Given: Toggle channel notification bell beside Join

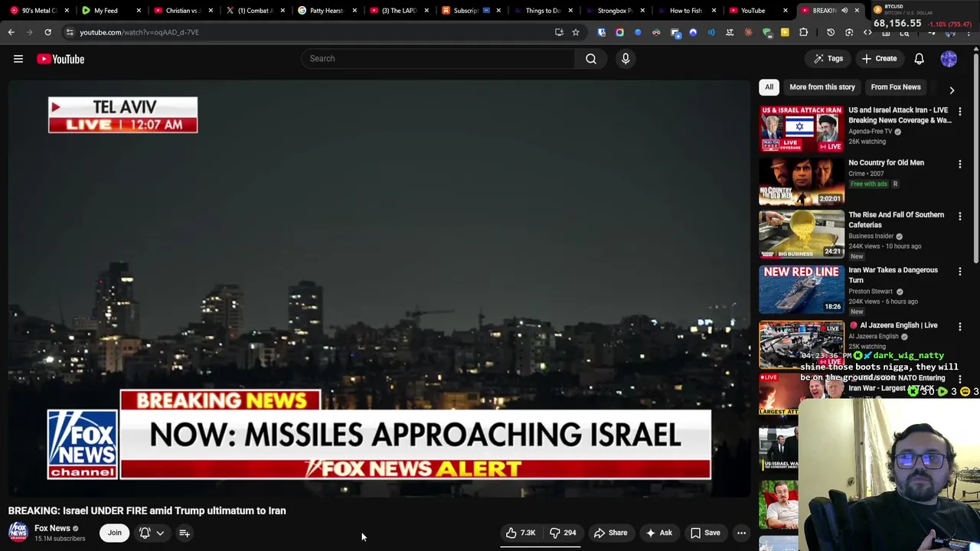Looking at the screenshot, I should [x=145, y=533].
